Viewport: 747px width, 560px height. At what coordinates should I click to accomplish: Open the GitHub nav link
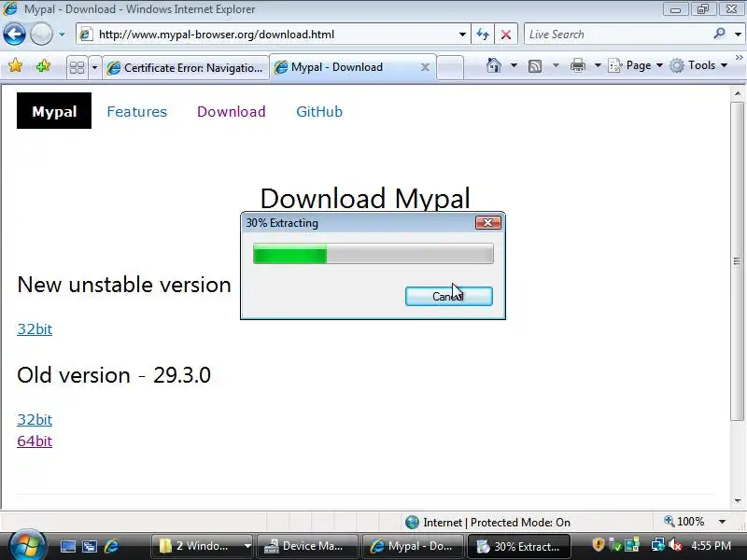click(319, 111)
